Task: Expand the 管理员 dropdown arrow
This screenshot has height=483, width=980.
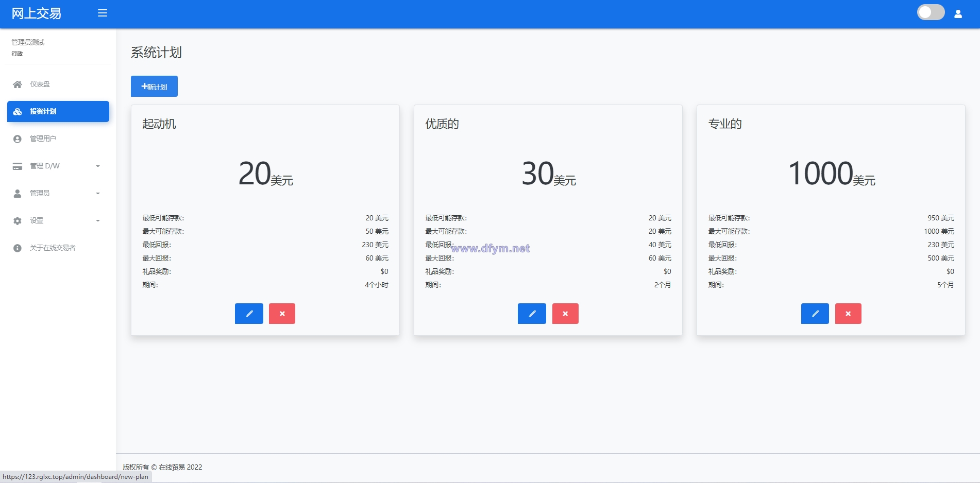Action: [98, 194]
